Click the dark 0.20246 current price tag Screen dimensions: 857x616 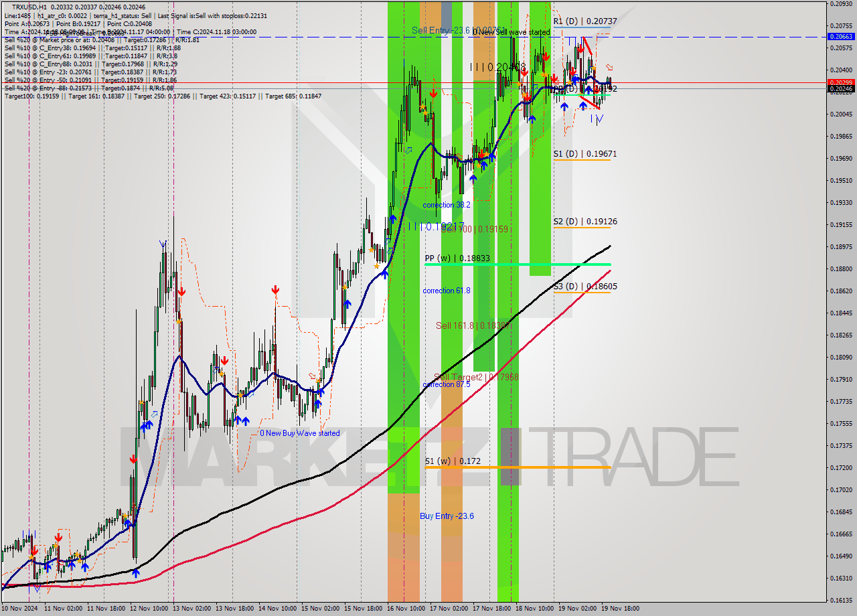point(840,88)
